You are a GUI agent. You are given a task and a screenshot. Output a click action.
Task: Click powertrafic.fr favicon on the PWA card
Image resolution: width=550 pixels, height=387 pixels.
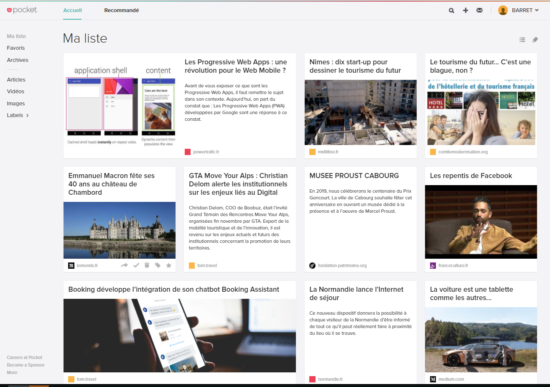click(188, 152)
